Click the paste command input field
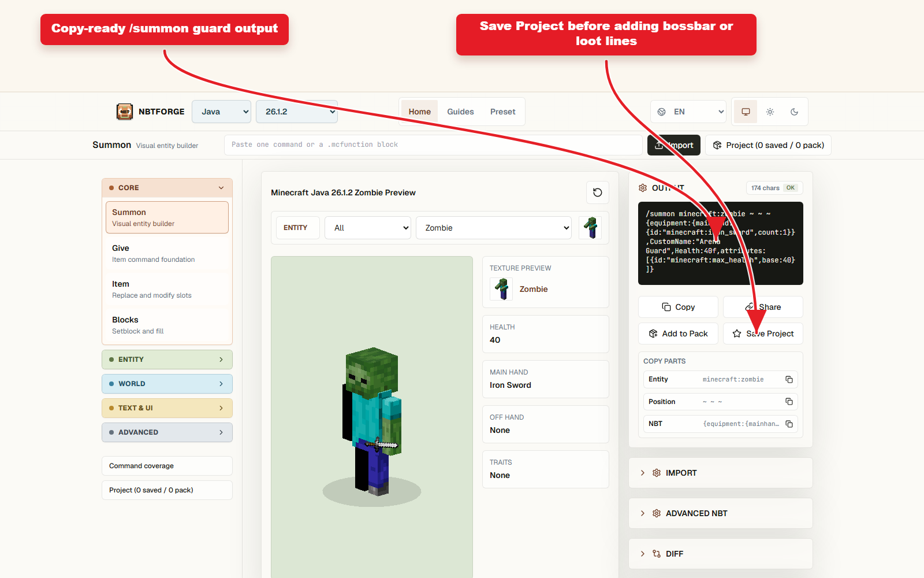 433,144
